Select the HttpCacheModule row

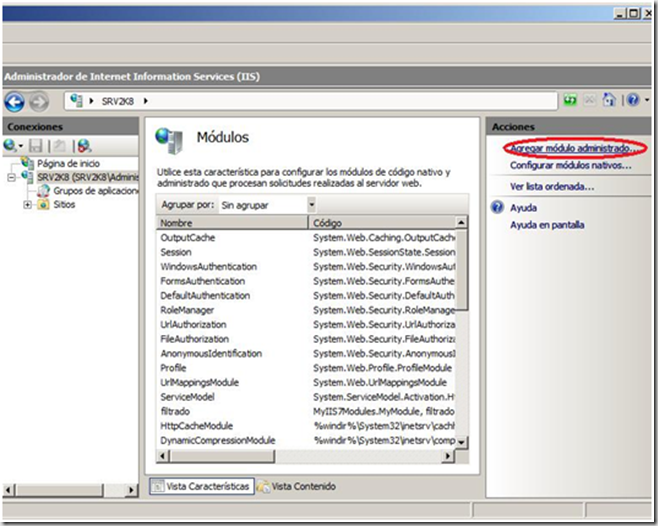(306, 426)
